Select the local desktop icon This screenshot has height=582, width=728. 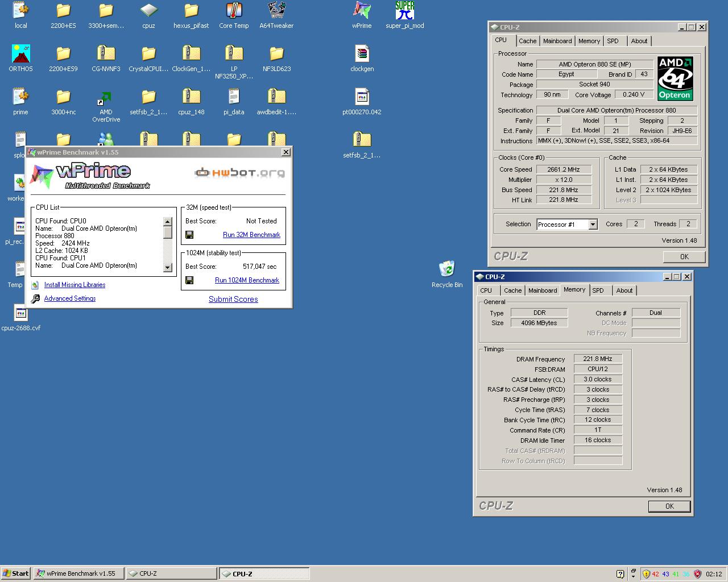pyautogui.click(x=20, y=15)
